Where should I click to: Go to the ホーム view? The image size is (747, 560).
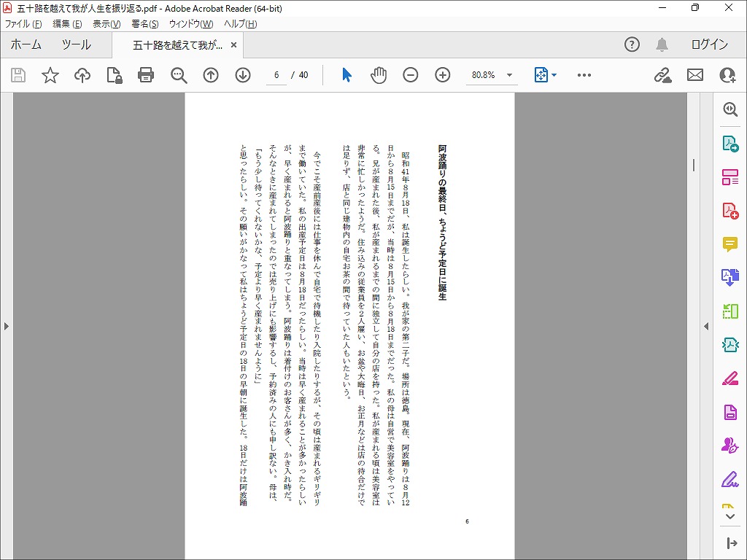(x=26, y=44)
